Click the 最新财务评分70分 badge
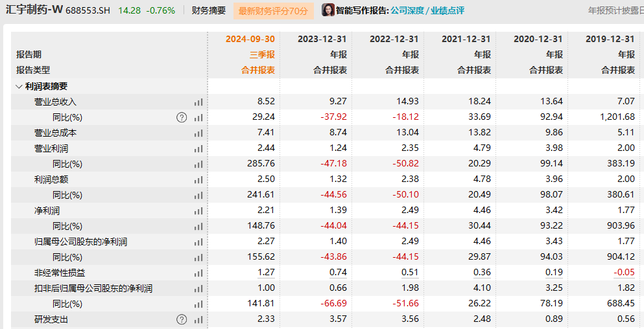The image size is (644, 329). click(274, 11)
